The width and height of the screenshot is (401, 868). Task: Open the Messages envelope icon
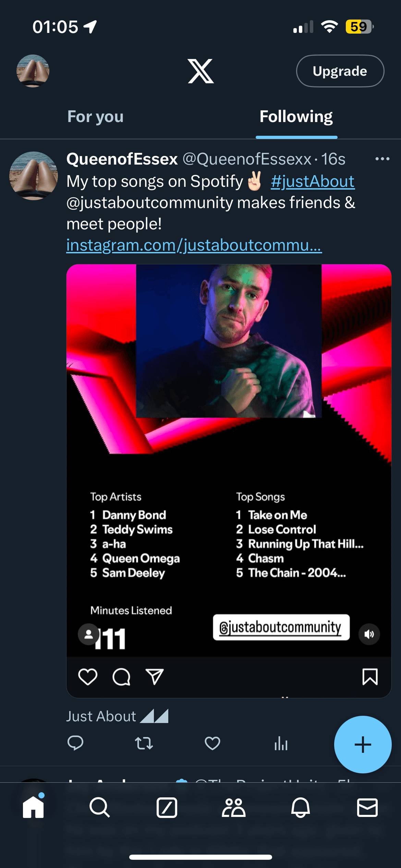pos(367,807)
